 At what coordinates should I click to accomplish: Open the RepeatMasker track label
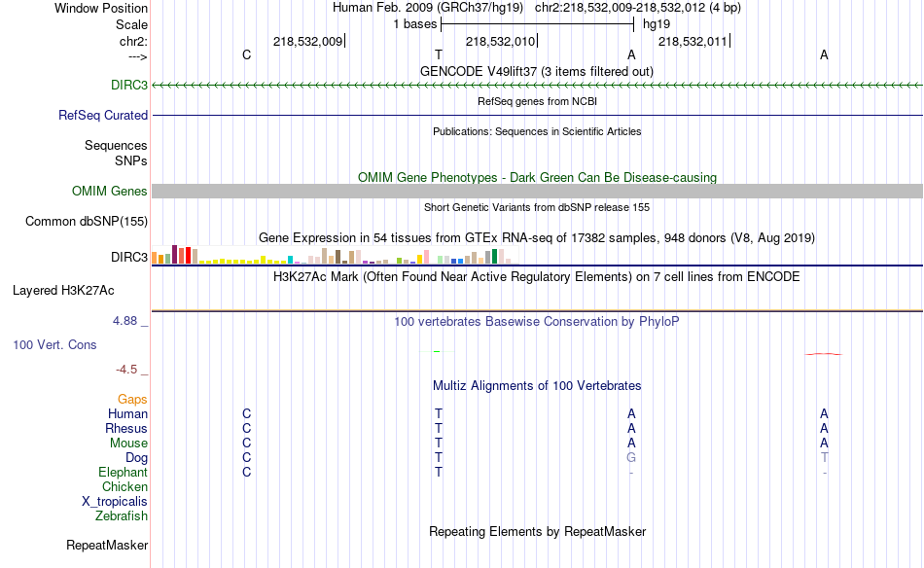(x=107, y=545)
